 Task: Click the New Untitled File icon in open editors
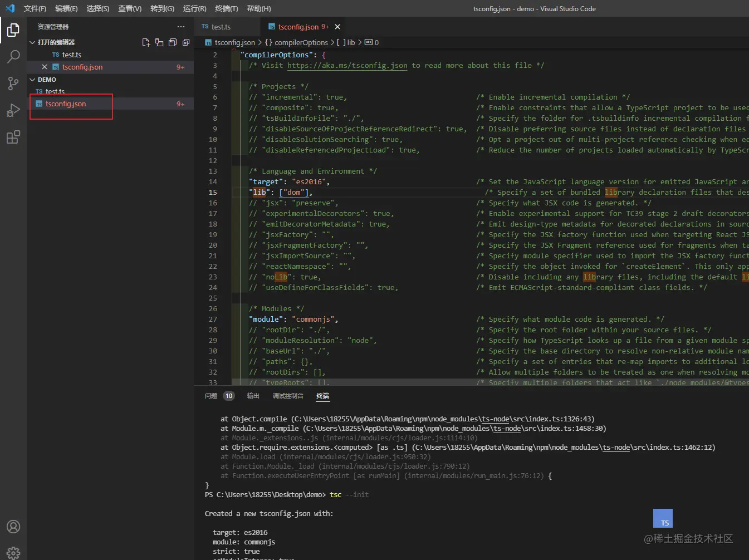[146, 42]
